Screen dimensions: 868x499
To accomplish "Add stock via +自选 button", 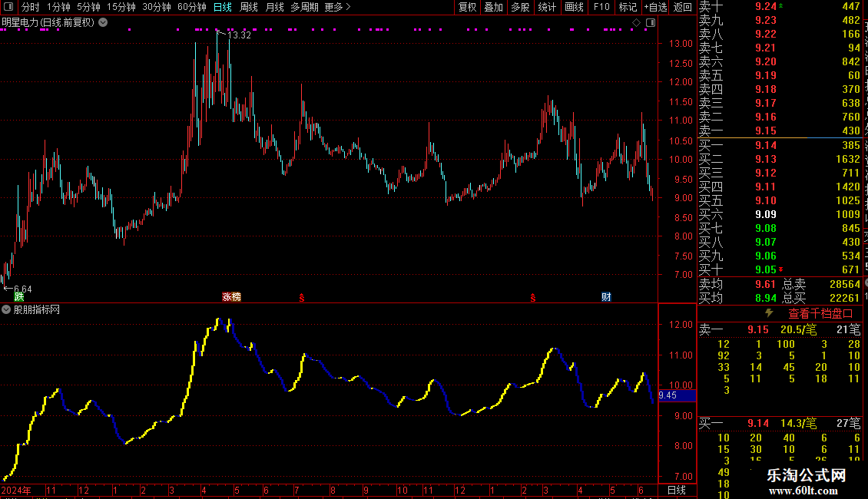I will (x=655, y=7).
